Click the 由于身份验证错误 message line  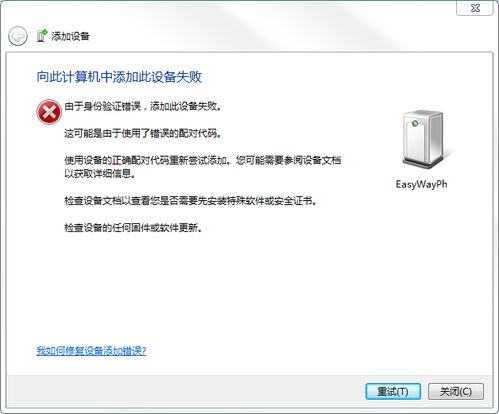(143, 106)
